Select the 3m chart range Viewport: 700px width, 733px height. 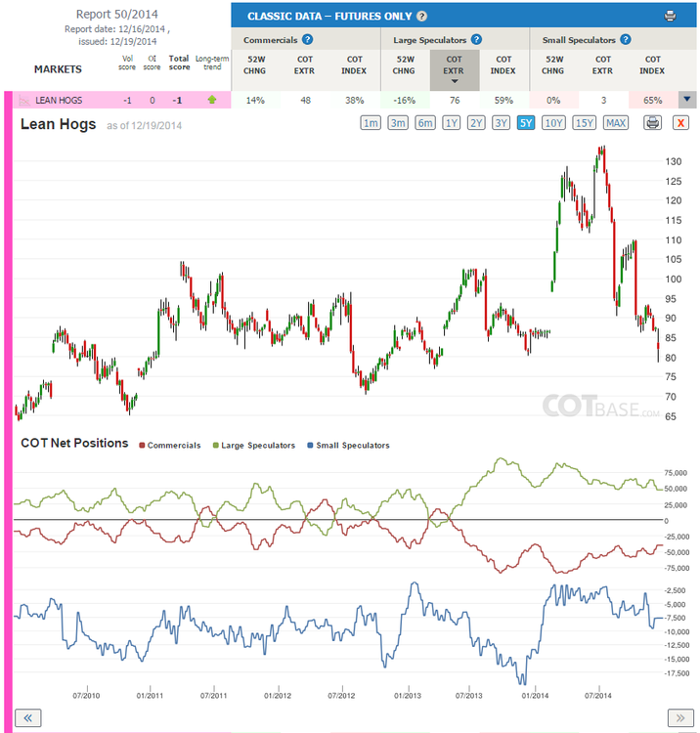(x=398, y=123)
